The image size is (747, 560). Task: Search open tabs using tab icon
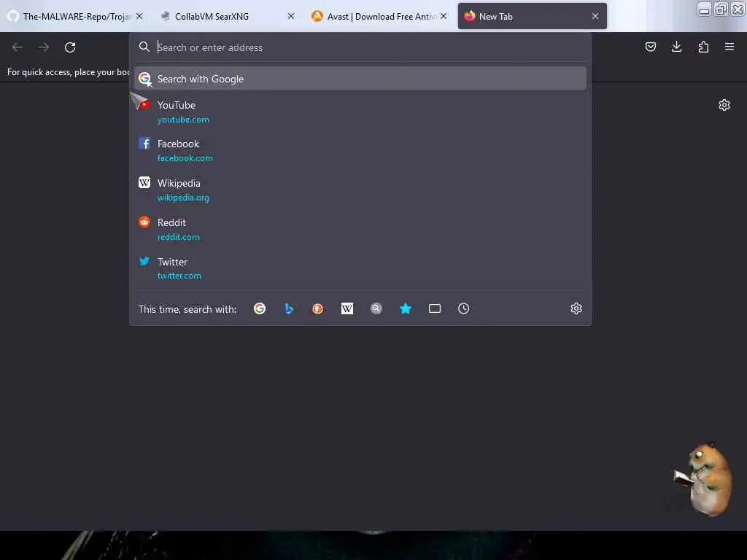[x=435, y=308]
